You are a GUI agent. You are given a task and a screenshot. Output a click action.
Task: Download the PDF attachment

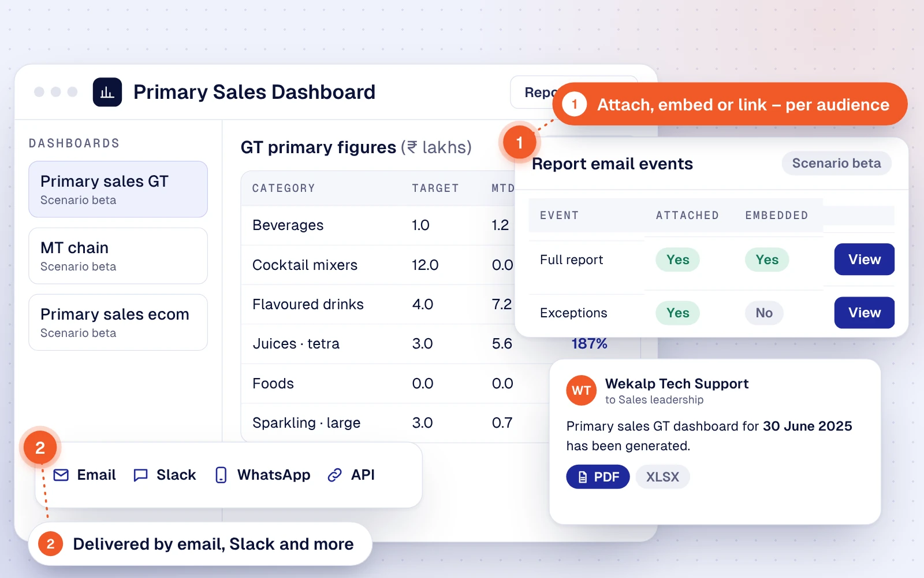tap(598, 477)
